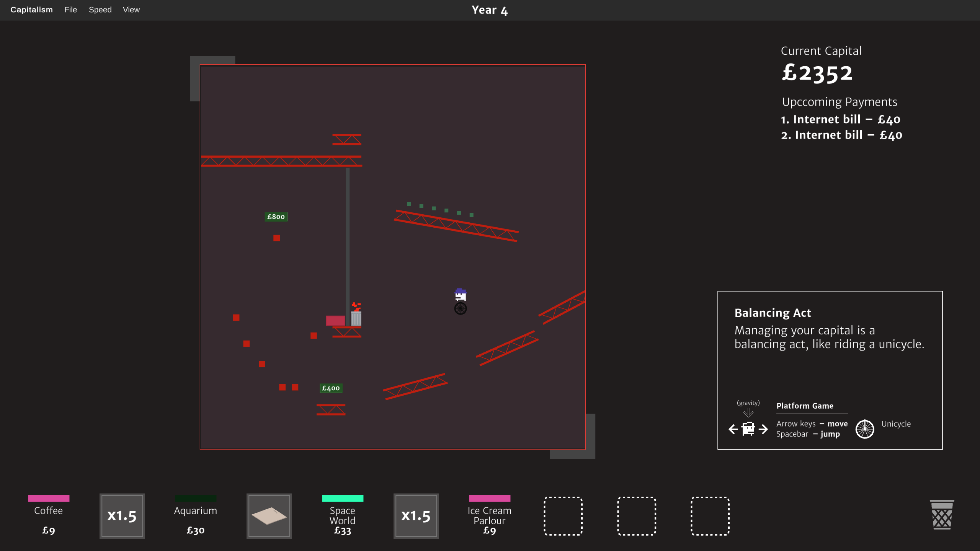Screen dimensions: 980x551
Task: Click first Internet bill £40 entry
Action: 841,120
